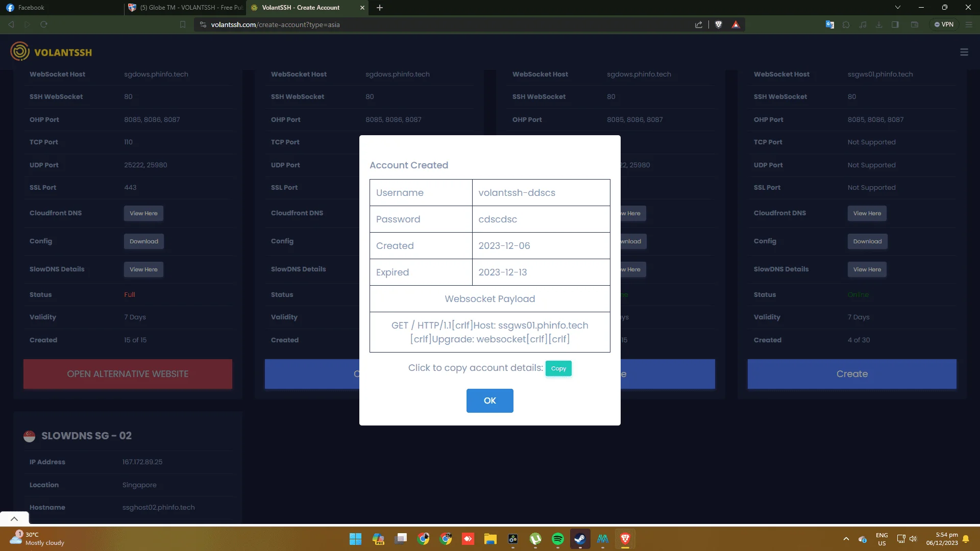Click the address bar URL field

point(444,24)
